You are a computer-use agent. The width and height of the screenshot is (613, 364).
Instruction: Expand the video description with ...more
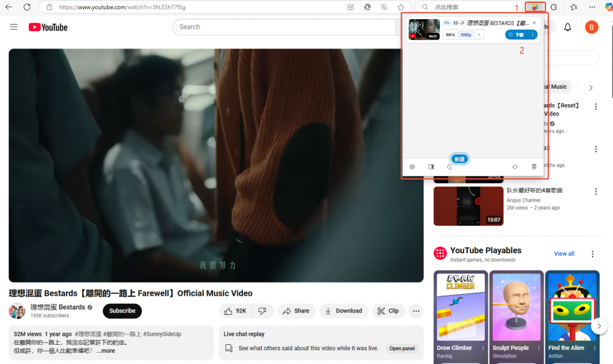[106, 351]
